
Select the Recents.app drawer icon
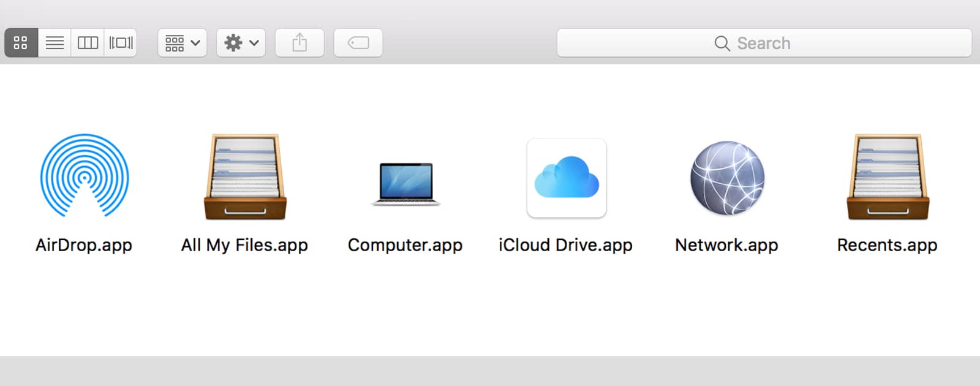click(x=888, y=177)
